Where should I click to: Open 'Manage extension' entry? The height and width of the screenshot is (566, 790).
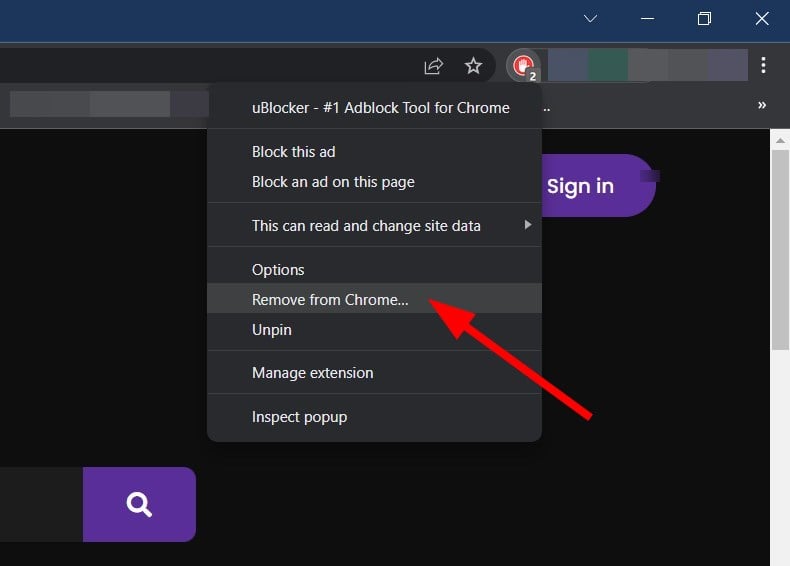[374, 372]
